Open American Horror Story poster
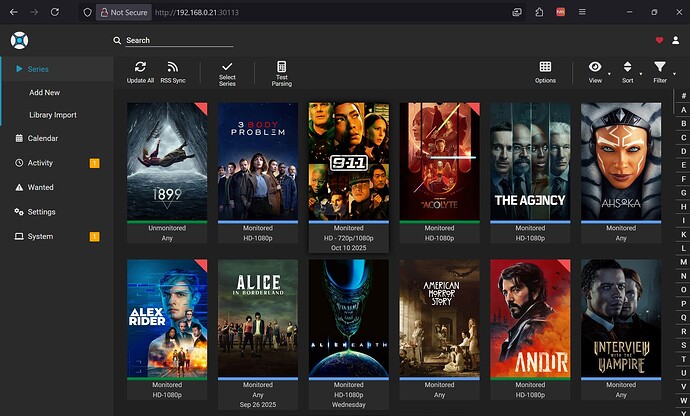This screenshot has width=690, height=416. tap(440, 318)
